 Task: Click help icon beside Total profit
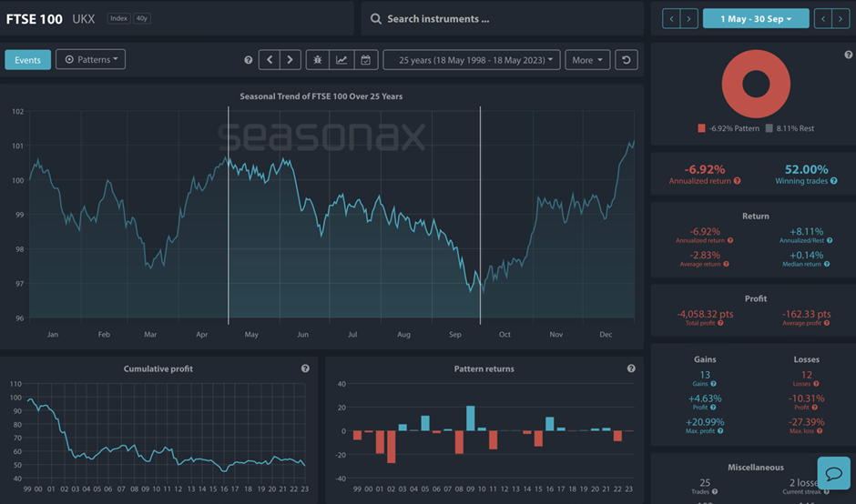(x=720, y=323)
